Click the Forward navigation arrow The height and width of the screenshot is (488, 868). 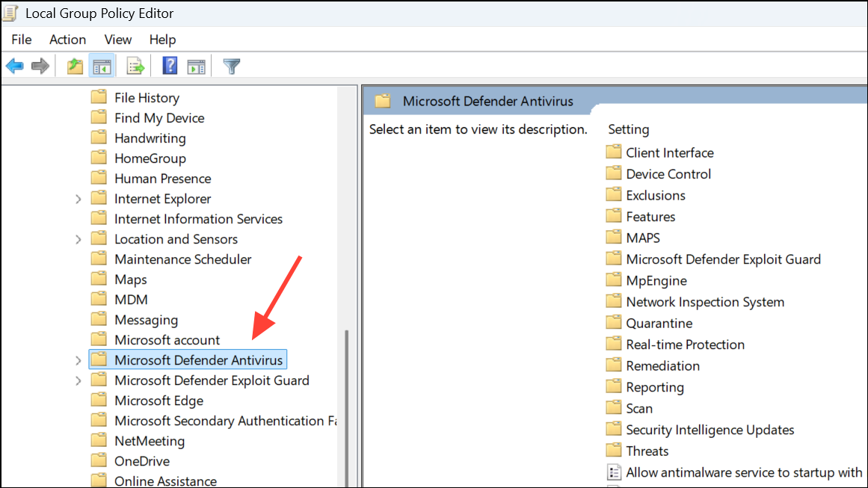40,66
